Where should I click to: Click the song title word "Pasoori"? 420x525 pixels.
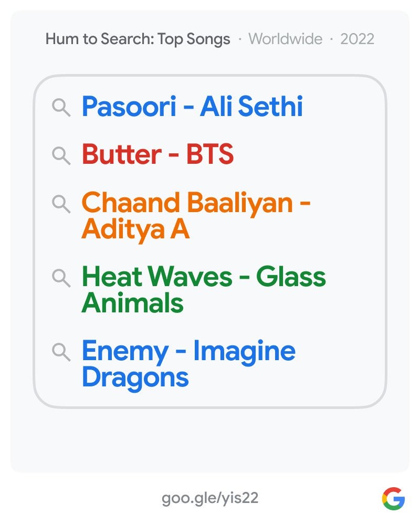[x=129, y=107]
